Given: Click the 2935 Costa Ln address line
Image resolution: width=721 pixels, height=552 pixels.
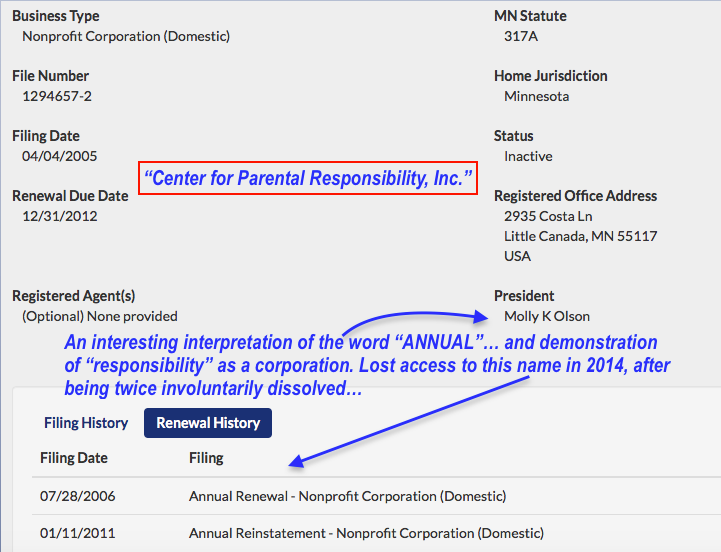Looking at the screenshot, I should tap(548, 216).
